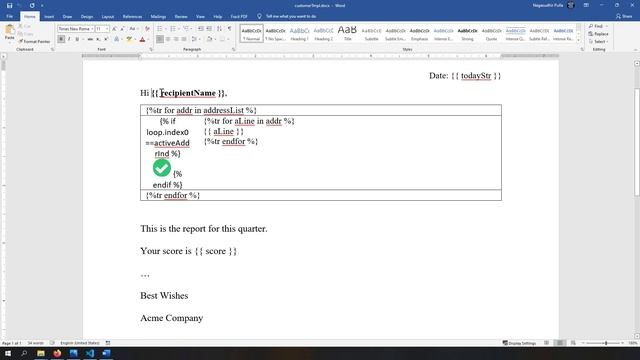Expand the Font dialog launcher

tap(151, 49)
